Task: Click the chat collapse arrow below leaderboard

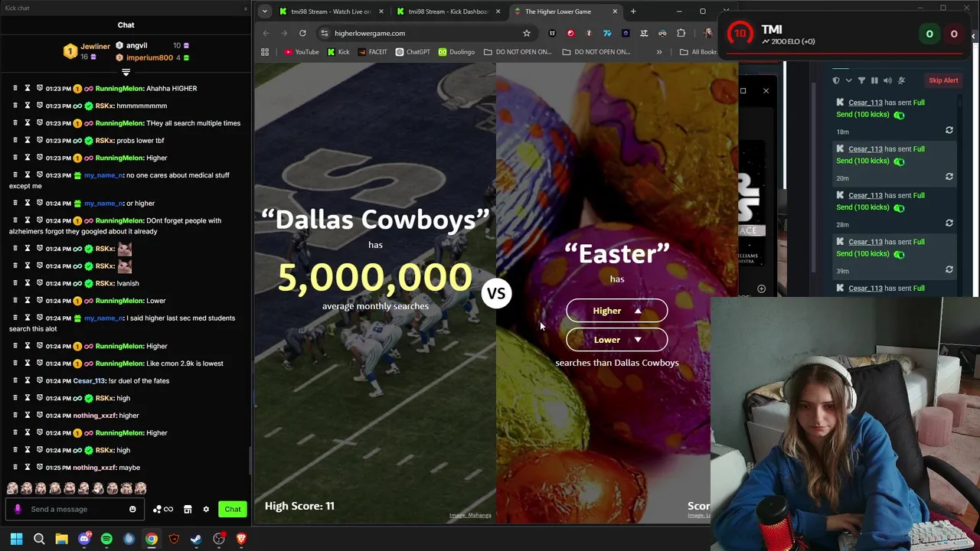Action: (x=126, y=72)
